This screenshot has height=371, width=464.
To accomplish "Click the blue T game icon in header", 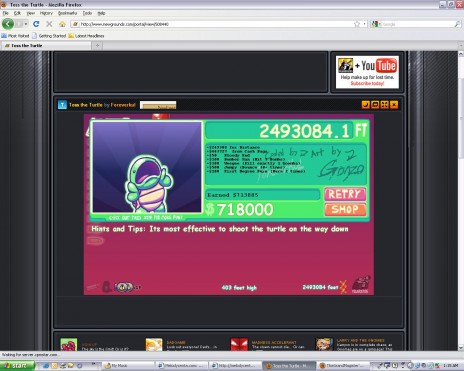I will pos(62,105).
